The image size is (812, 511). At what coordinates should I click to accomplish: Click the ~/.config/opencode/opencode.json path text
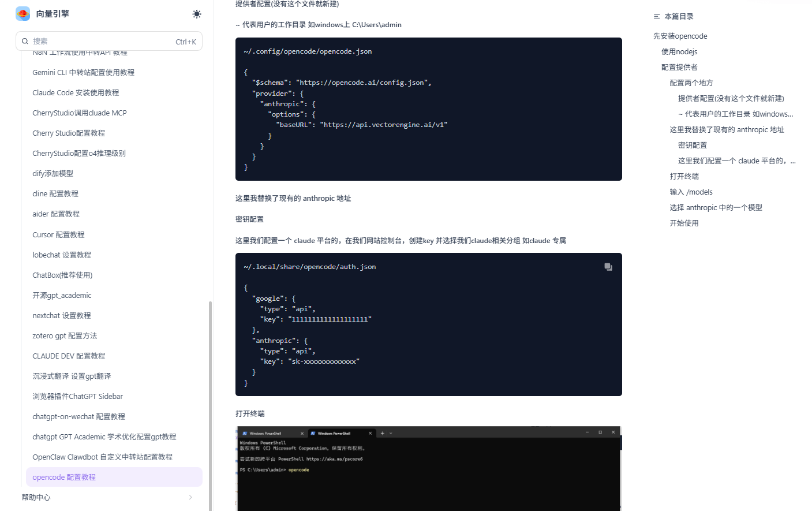[x=308, y=51]
